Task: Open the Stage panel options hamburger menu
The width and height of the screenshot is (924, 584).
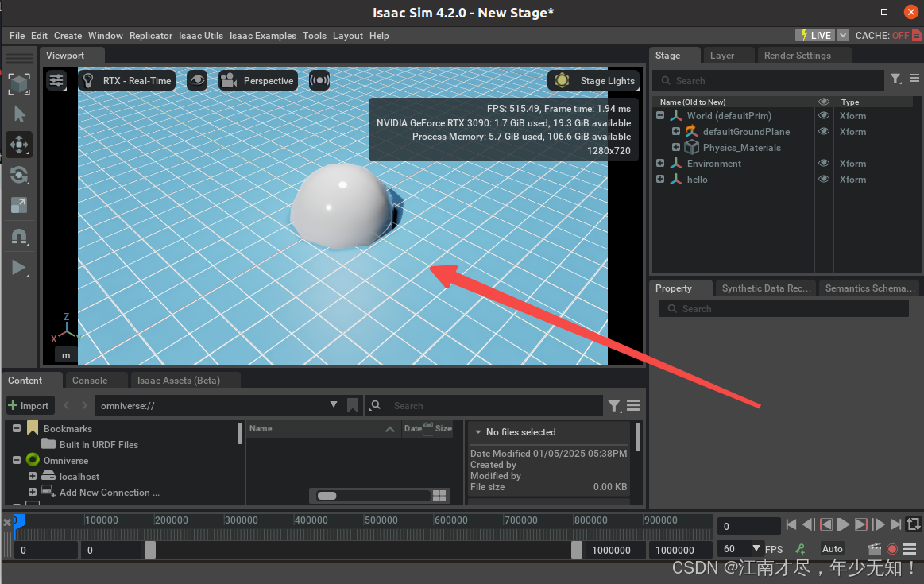Action: [x=914, y=78]
